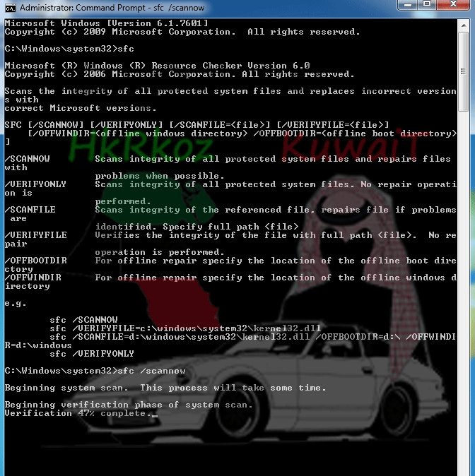The height and width of the screenshot is (476, 475).
Task: Click 'Copyright (c) 2006 Microsoft Corporation' line
Action: (180, 74)
